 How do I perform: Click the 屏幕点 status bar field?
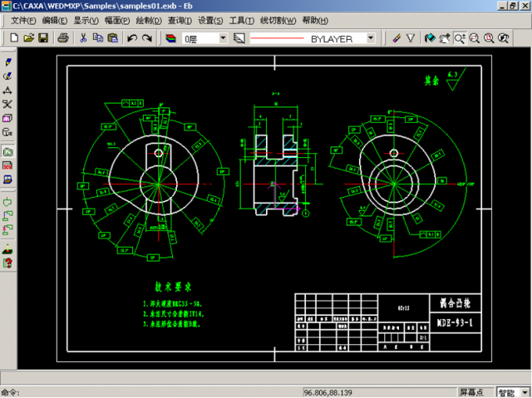click(x=474, y=392)
